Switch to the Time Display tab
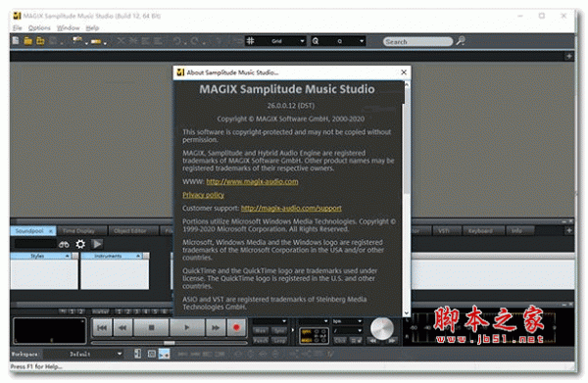 tap(81, 231)
